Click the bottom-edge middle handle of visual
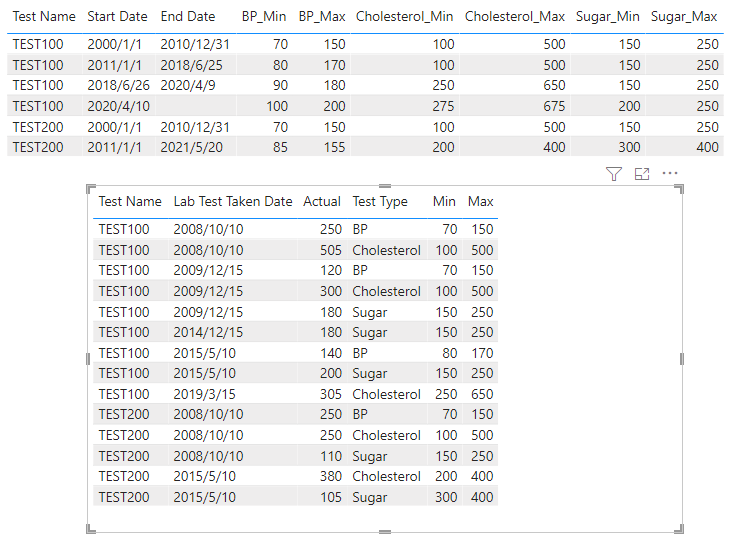This screenshot has height=553, width=735. click(385, 532)
